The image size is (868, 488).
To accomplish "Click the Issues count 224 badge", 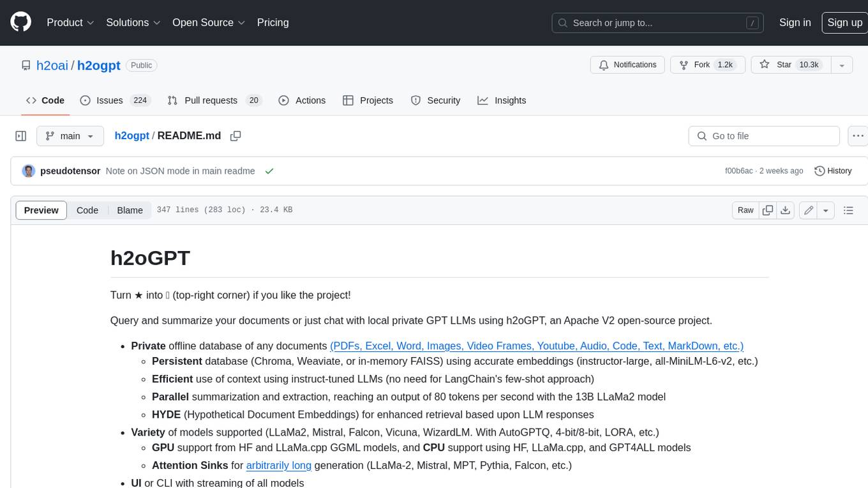I will click(140, 100).
